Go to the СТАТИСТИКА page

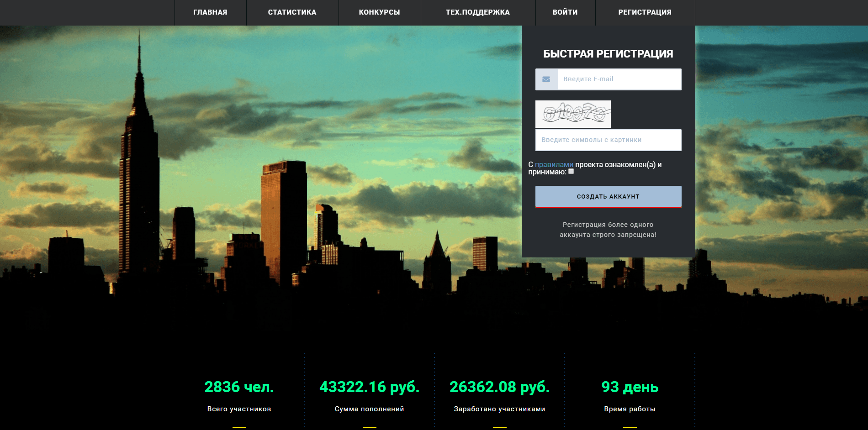[x=292, y=12]
